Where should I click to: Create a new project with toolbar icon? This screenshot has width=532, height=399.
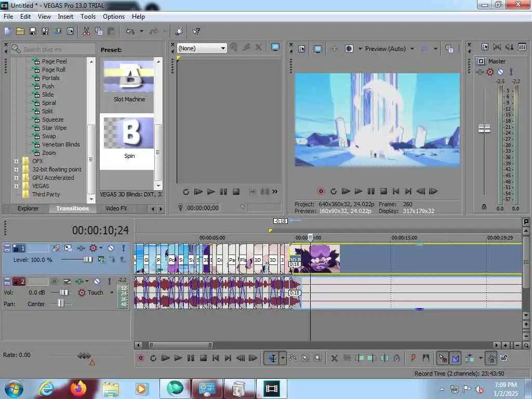click(7, 31)
